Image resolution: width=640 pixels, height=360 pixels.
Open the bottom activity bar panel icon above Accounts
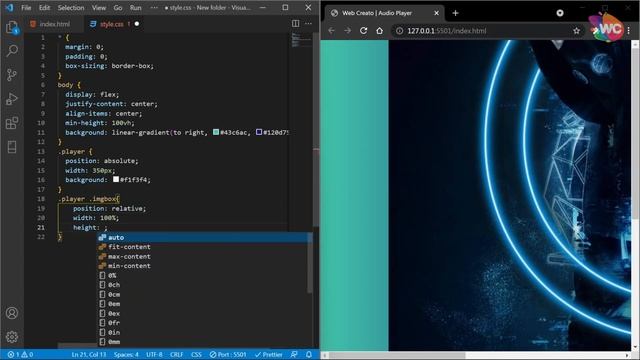(12, 147)
